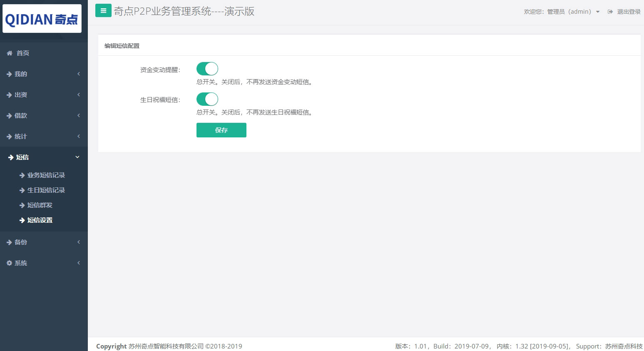The image size is (644, 351).
Task: Disable the 资金变动提醒 switch
Action: (x=207, y=68)
